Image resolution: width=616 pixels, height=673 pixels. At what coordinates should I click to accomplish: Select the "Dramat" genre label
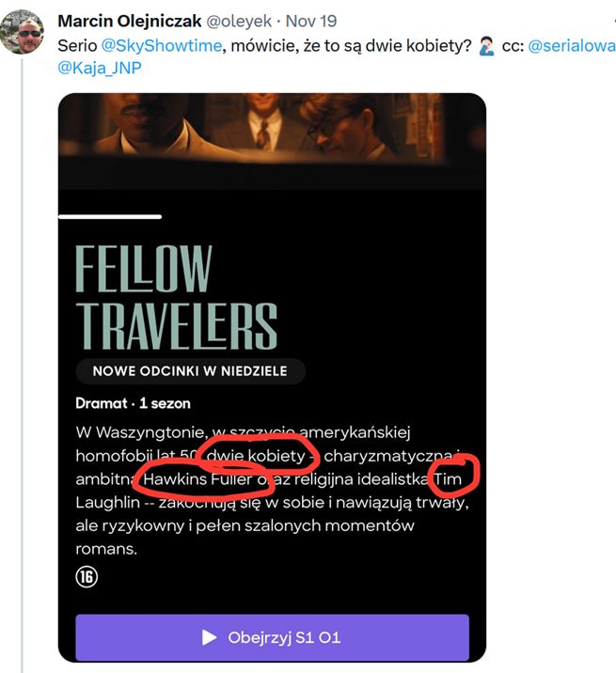point(101,403)
